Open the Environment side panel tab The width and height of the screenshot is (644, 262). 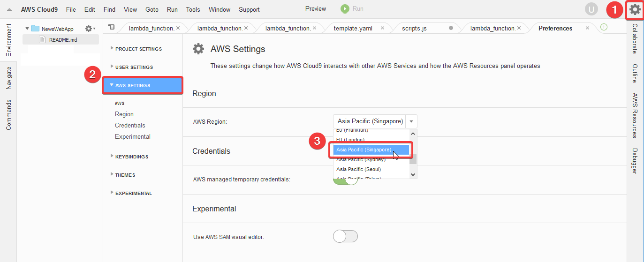coord(8,40)
